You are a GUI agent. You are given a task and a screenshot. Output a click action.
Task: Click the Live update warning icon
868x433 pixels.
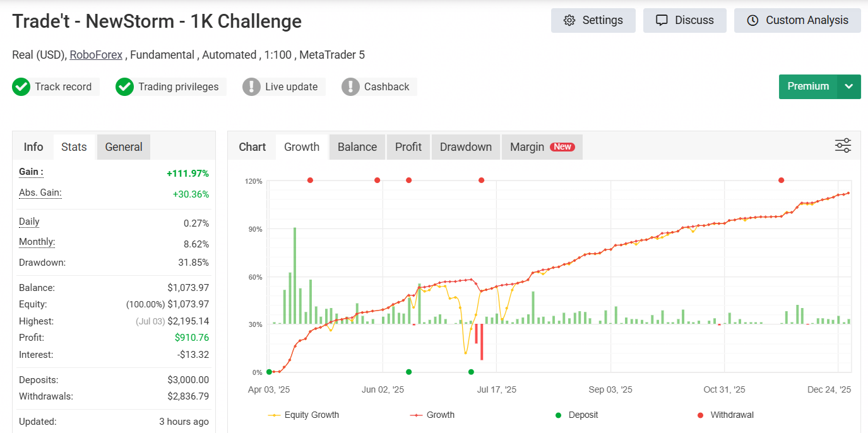click(251, 87)
